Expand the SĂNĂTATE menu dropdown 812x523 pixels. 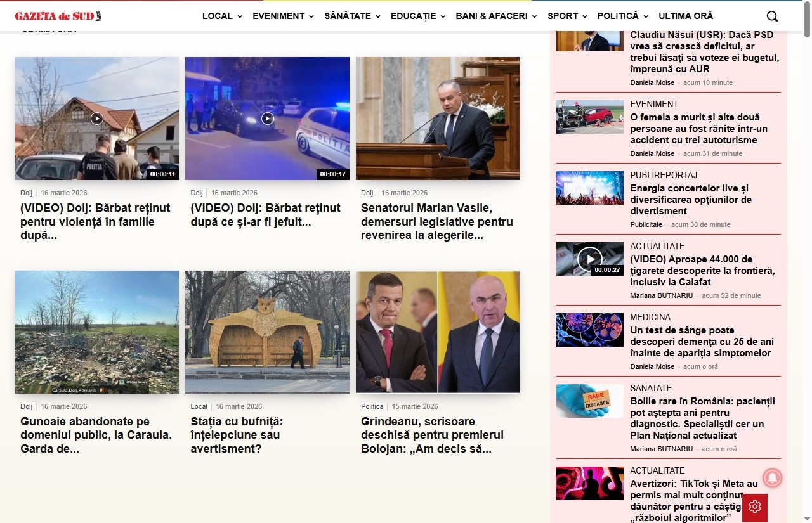(352, 16)
